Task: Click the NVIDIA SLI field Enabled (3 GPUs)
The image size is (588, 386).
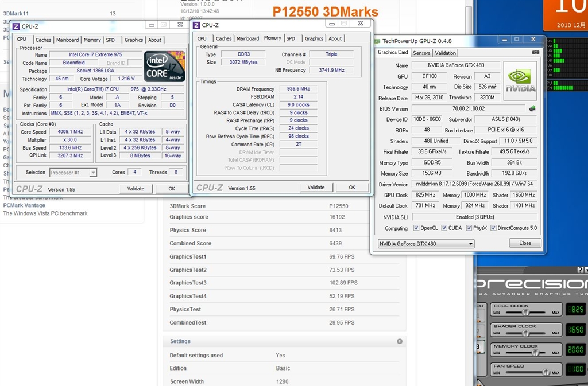Action: (475, 217)
